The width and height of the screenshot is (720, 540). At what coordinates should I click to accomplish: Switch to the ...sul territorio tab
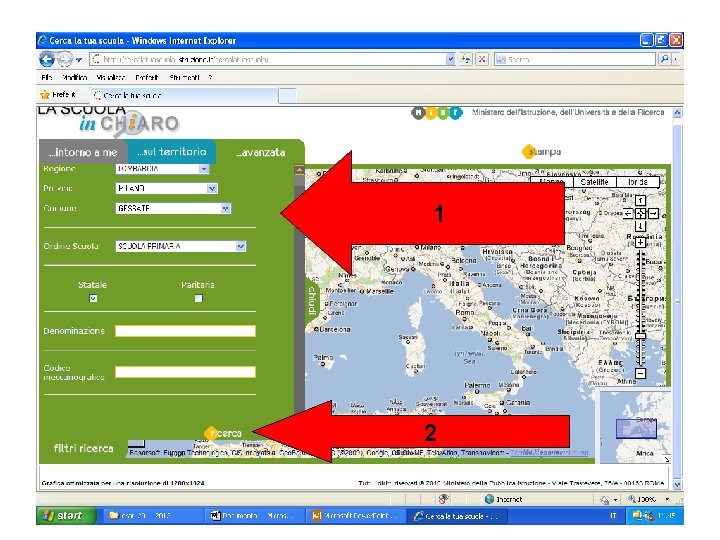pyautogui.click(x=172, y=152)
